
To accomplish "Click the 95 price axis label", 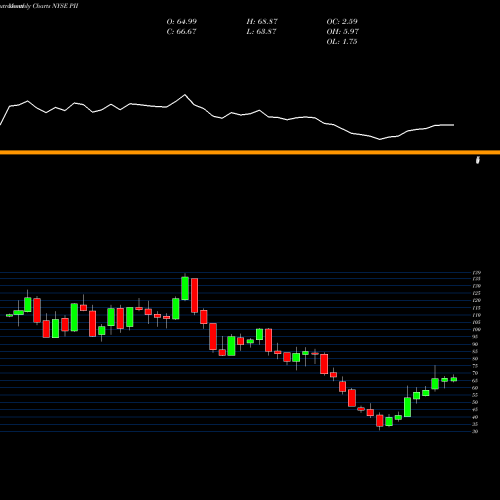I will tap(476, 337).
